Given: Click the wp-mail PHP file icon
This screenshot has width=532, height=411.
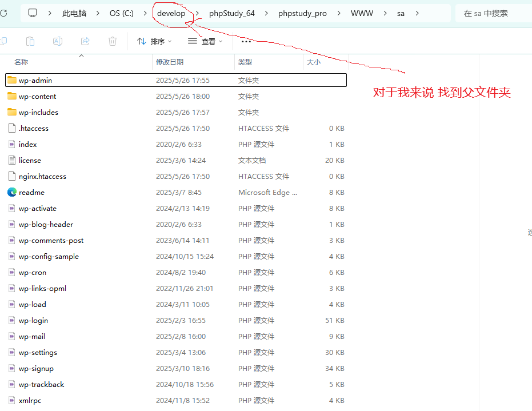Looking at the screenshot, I should coord(12,336).
